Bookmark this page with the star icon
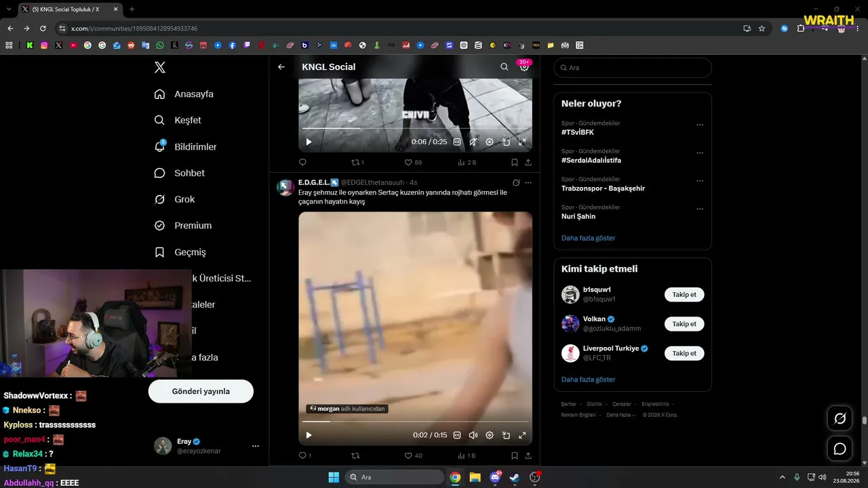868x488 pixels. tap(762, 28)
